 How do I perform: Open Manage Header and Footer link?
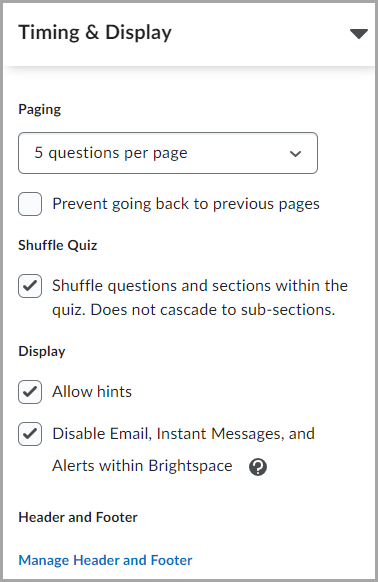click(x=105, y=560)
